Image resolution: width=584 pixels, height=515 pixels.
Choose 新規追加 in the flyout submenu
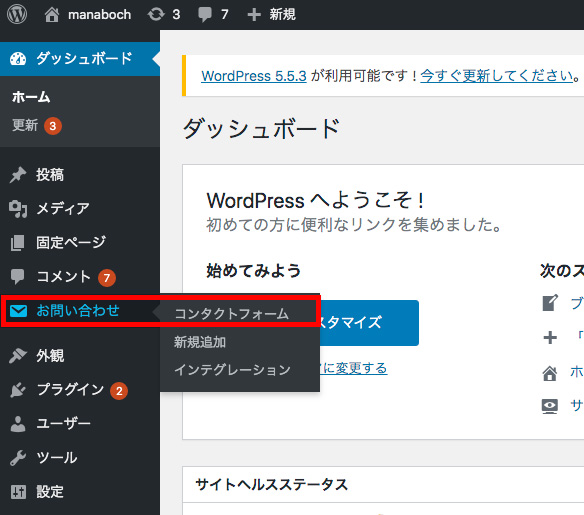click(200, 342)
